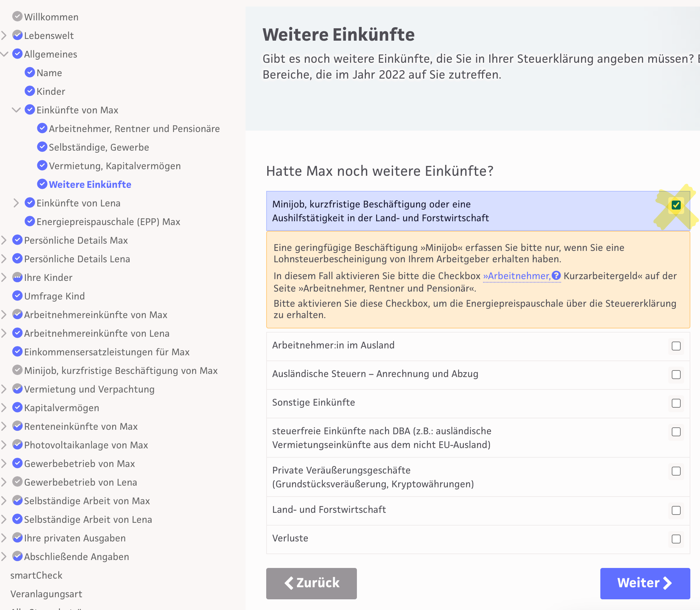
Task: Click the status icon beside Gewerbebetrieb von Lena
Action: [x=17, y=482]
